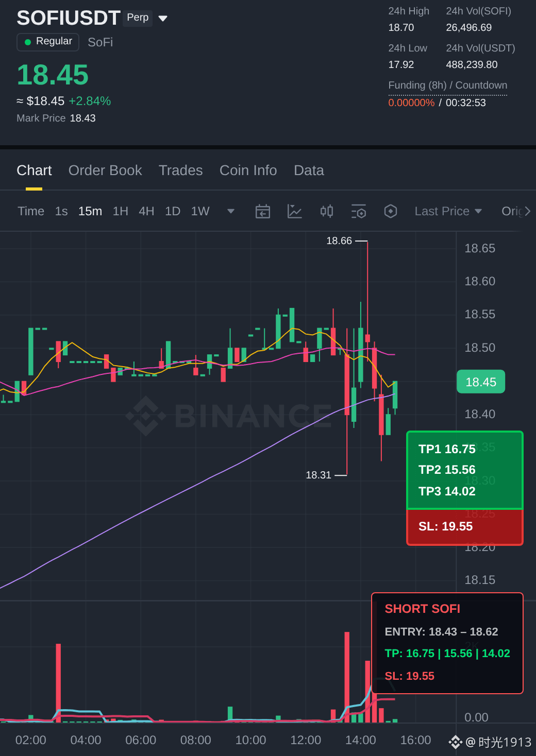Tap the large 18.45 last price
The height and width of the screenshot is (756, 536).
pos(53,75)
